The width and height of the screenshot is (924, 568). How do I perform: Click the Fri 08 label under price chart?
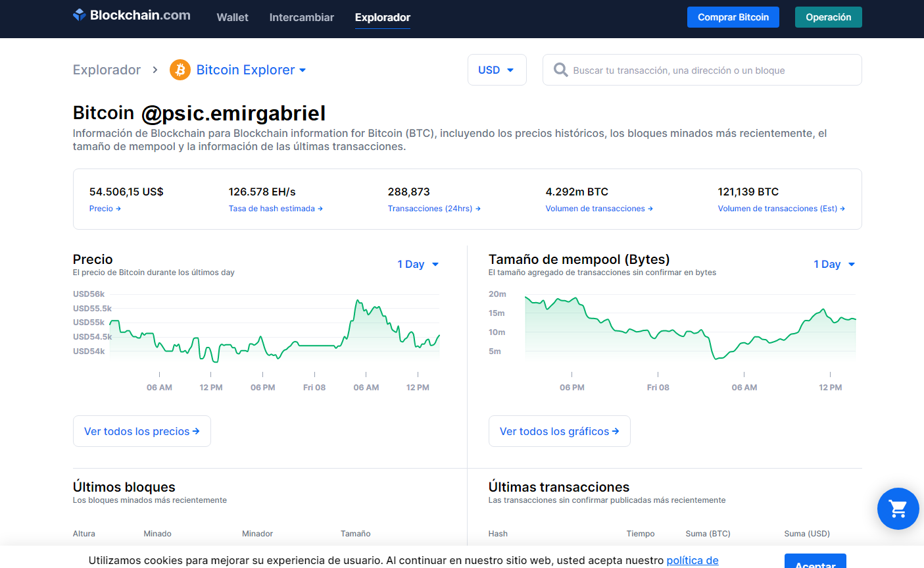(x=314, y=388)
